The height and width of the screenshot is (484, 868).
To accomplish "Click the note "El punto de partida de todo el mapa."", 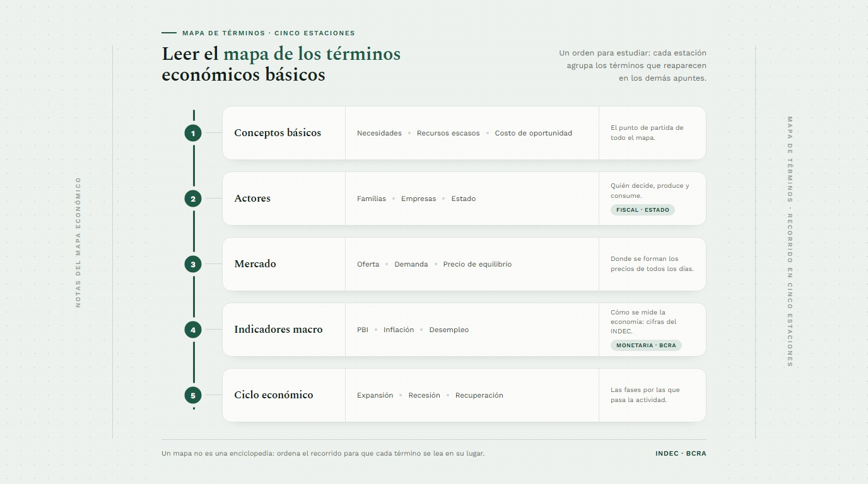I will coord(647,133).
